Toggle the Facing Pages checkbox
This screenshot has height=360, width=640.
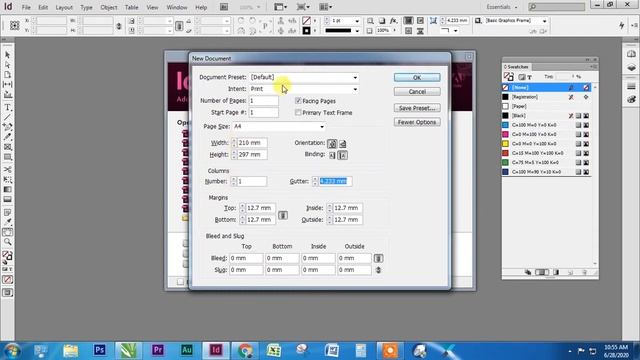(298, 100)
